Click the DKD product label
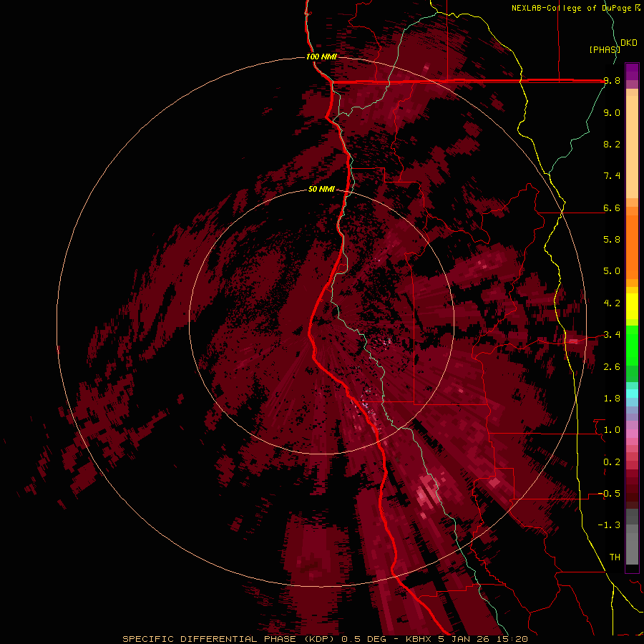The width and height of the screenshot is (644, 644). pos(628,43)
